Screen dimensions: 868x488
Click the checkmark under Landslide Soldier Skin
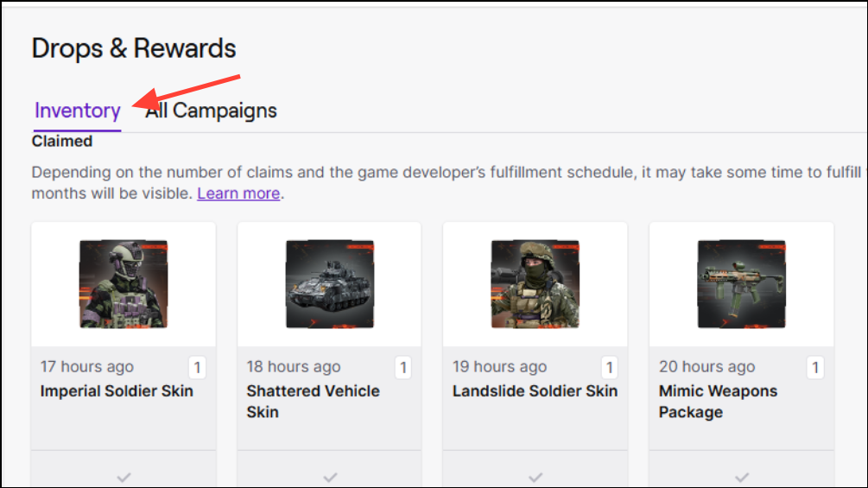tap(535, 477)
